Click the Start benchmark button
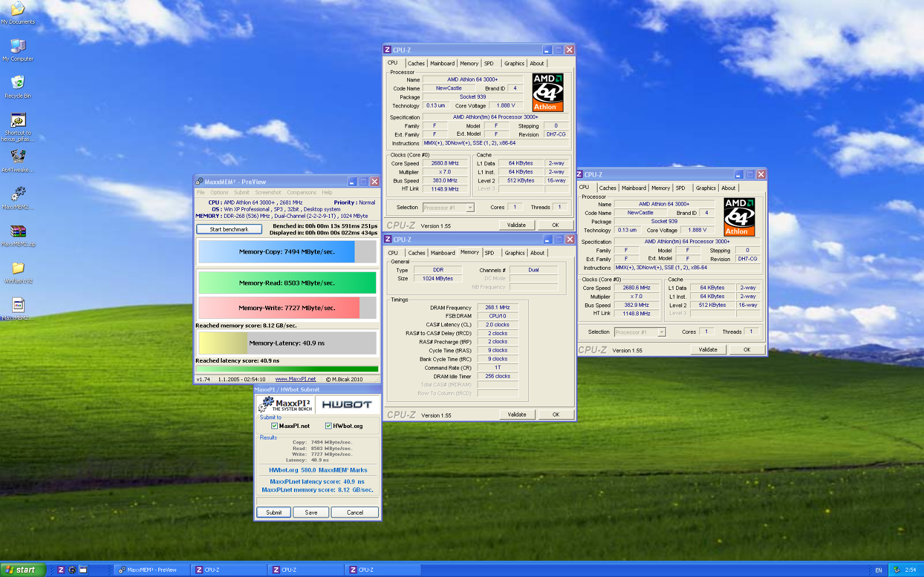Viewport: 924px width, 577px height. tap(229, 229)
